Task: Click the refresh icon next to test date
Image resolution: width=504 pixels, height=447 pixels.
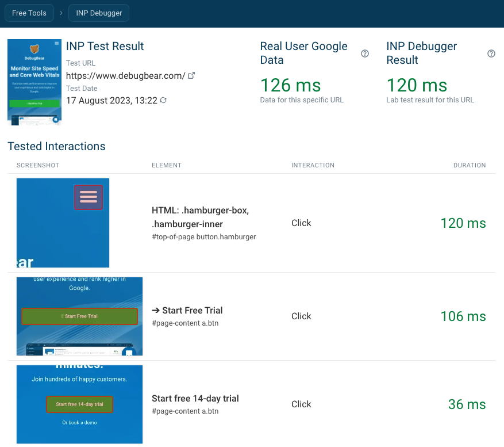Action: pyautogui.click(x=163, y=101)
